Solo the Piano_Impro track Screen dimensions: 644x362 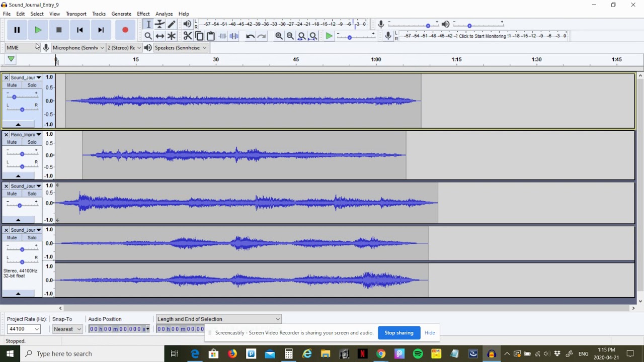point(32,142)
